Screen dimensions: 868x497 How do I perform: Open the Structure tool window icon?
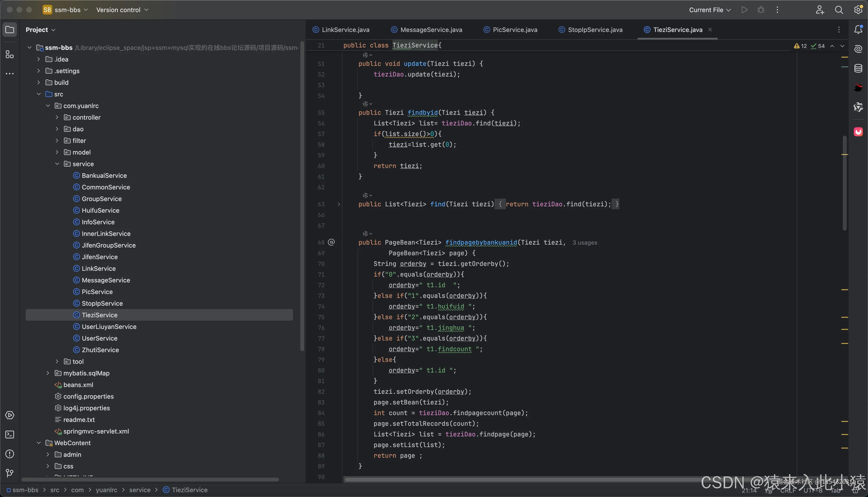tap(9, 54)
